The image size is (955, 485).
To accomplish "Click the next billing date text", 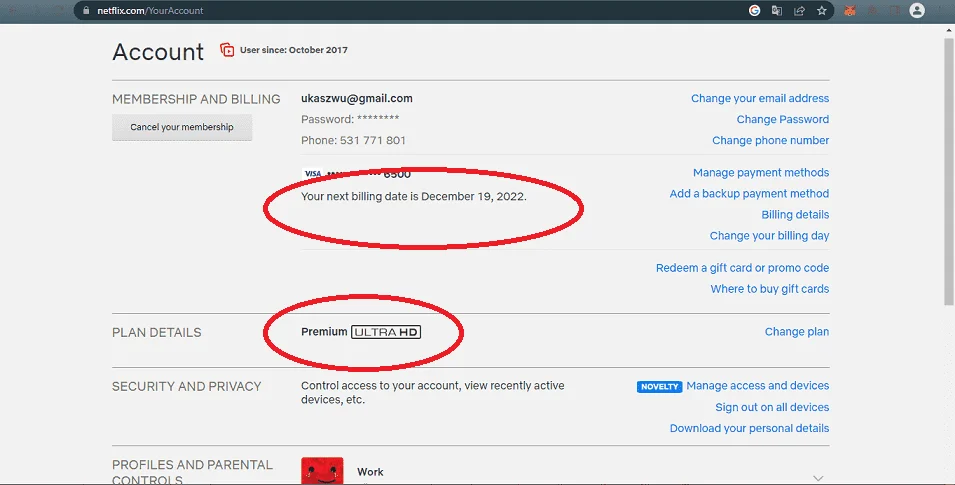I will [x=414, y=197].
